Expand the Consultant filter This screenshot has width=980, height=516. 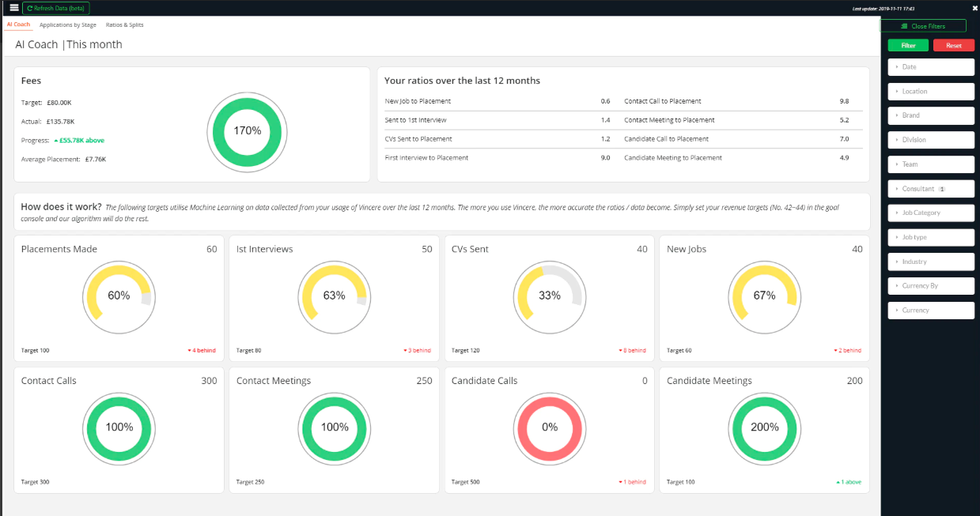pyautogui.click(x=931, y=189)
